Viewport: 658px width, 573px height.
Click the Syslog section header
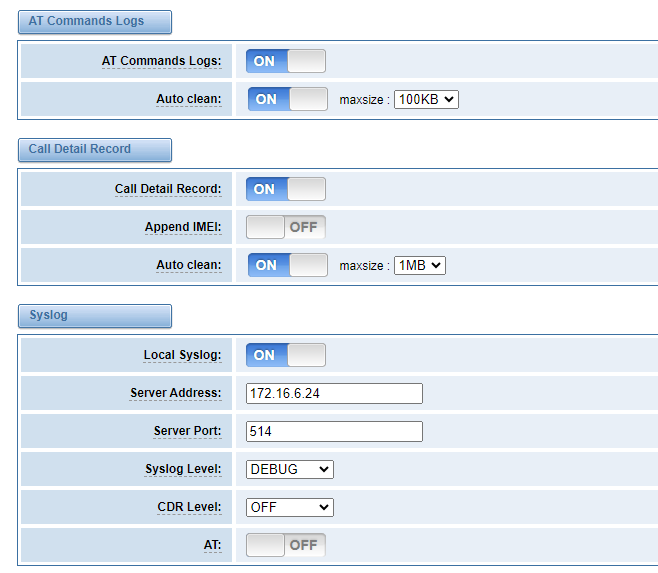(x=95, y=316)
